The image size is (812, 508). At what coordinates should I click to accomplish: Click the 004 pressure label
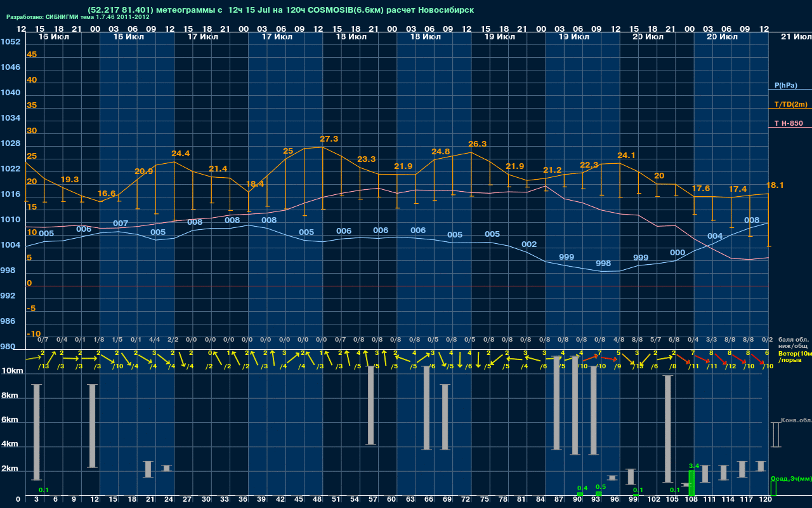pos(715,236)
